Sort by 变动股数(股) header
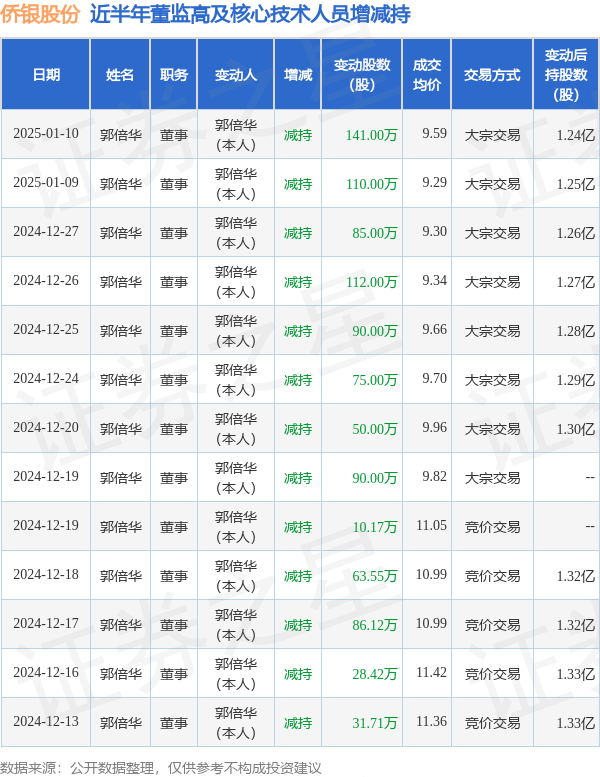Viewport: 600px width, 777px height. 362,75
